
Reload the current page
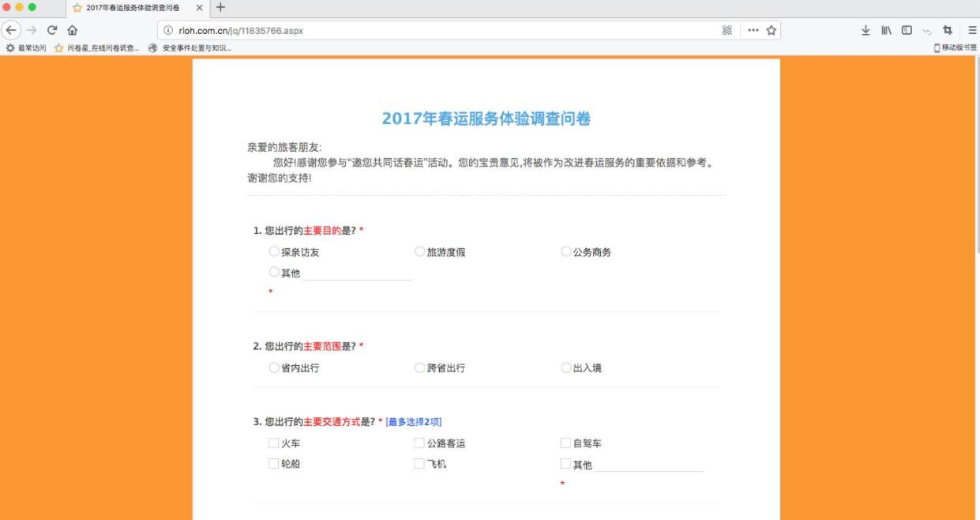(x=52, y=30)
